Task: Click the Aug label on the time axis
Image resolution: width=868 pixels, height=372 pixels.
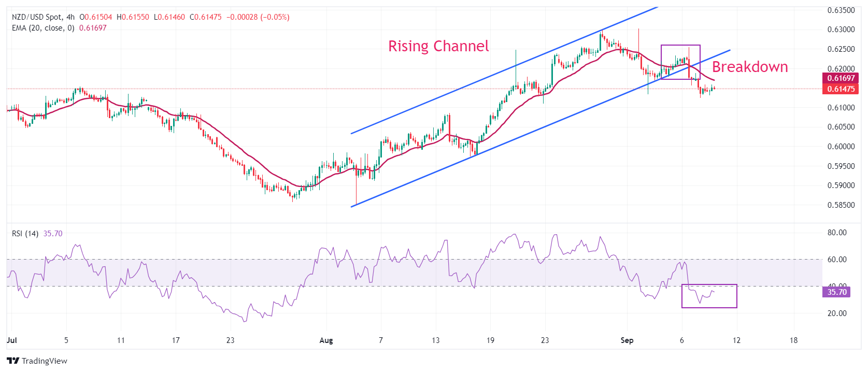Action: (326, 340)
